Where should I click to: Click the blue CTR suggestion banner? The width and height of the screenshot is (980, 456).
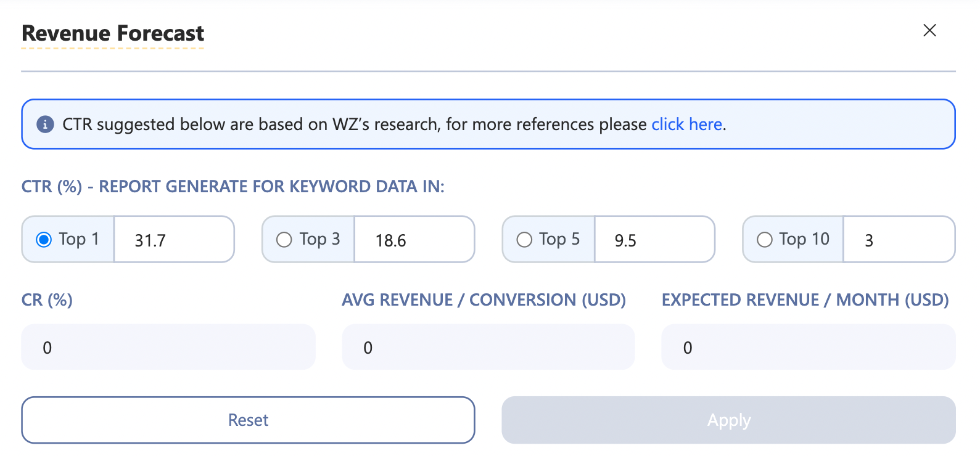click(487, 124)
